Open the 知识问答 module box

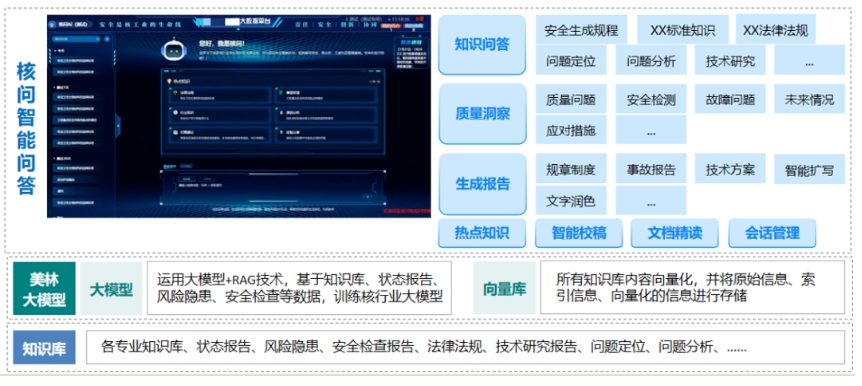(482, 45)
